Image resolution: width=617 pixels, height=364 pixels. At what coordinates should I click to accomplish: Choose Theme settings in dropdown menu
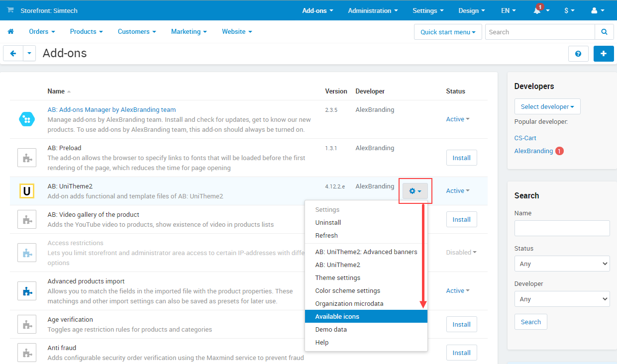coord(337,278)
